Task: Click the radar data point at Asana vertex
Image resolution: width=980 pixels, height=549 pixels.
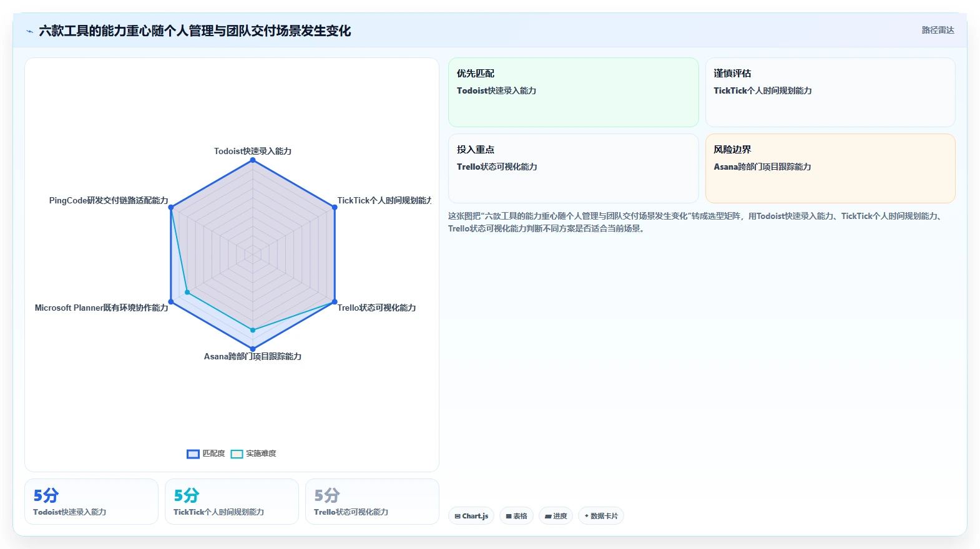Action: pyautogui.click(x=253, y=349)
